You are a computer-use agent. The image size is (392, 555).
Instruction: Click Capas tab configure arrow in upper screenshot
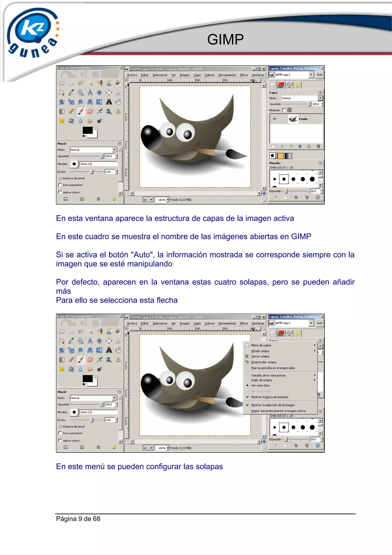point(320,93)
